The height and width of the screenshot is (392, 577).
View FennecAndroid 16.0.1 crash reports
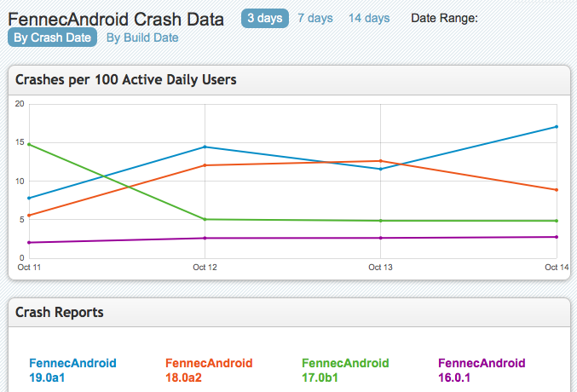[x=482, y=369]
